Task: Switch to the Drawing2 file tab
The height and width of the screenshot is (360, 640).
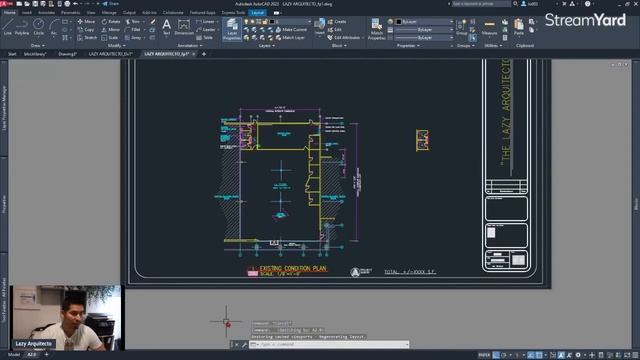Action: coord(68,54)
